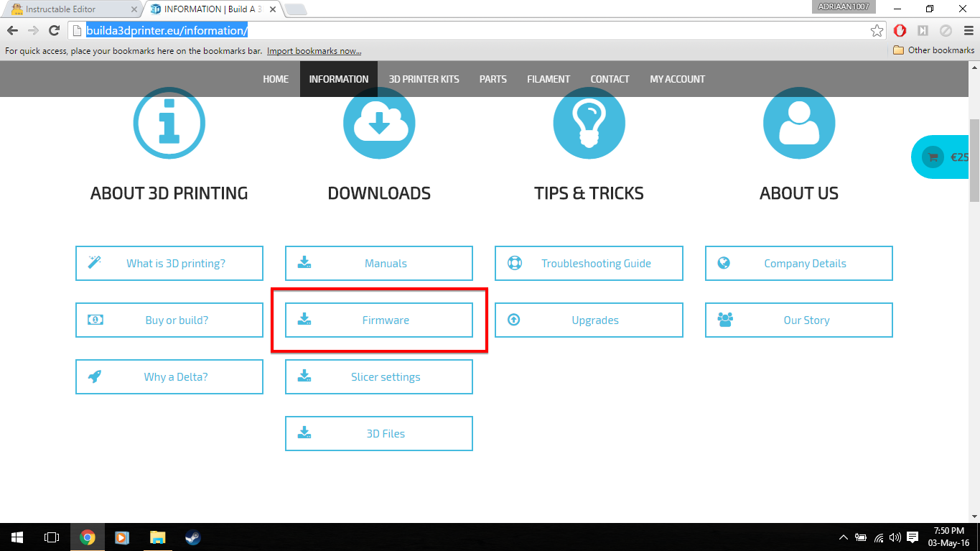Open the "What is 3D printing?" button
The image size is (980, 551).
point(169,263)
